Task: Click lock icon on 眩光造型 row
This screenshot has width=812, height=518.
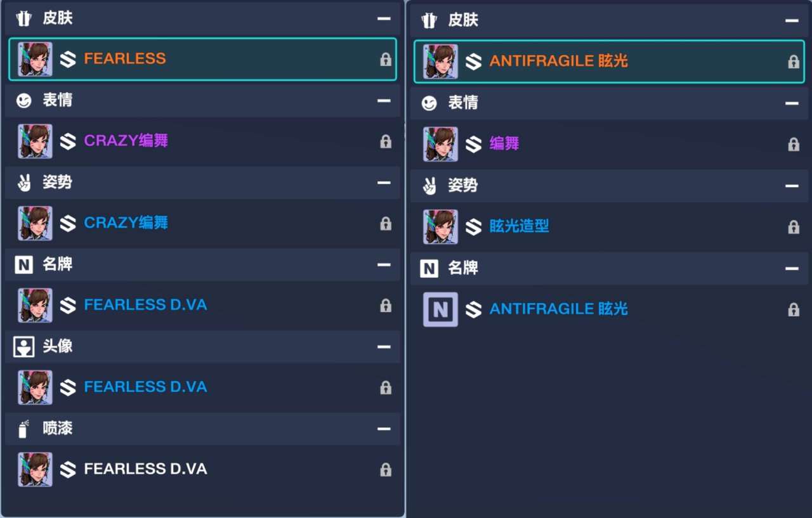Action: pos(793,227)
